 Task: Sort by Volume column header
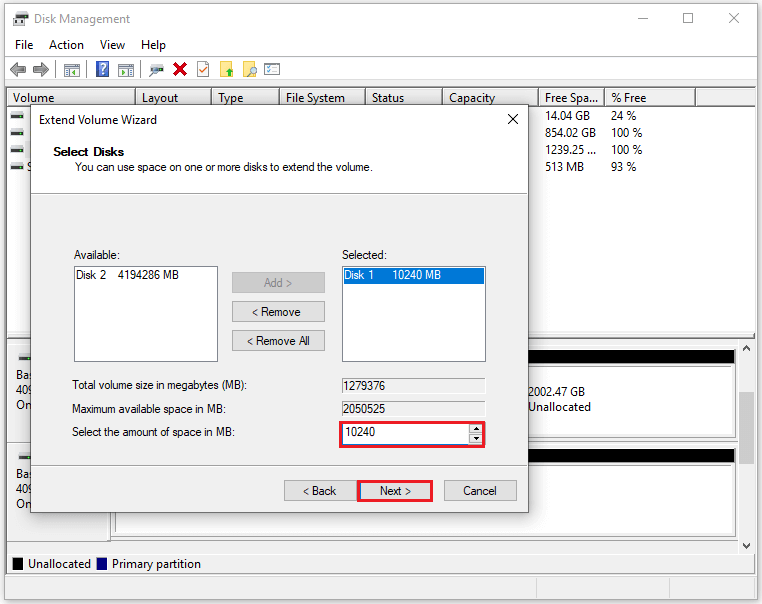coord(71,98)
